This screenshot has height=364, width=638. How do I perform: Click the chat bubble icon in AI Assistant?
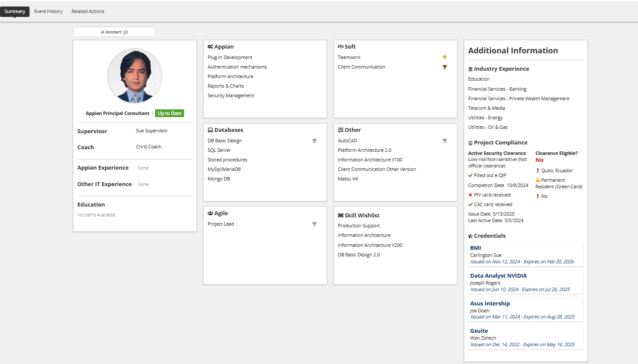coord(126,32)
